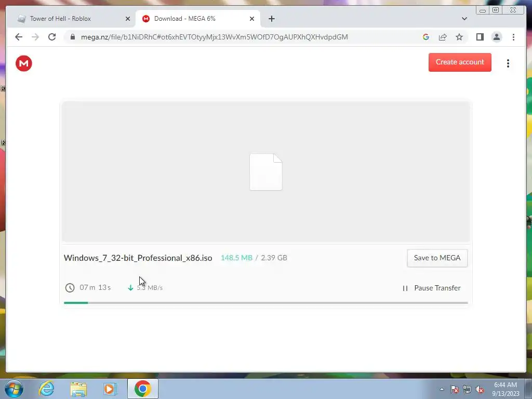Launch Internet Explorer from taskbar
This screenshot has width=532, height=399.
[x=46, y=389]
